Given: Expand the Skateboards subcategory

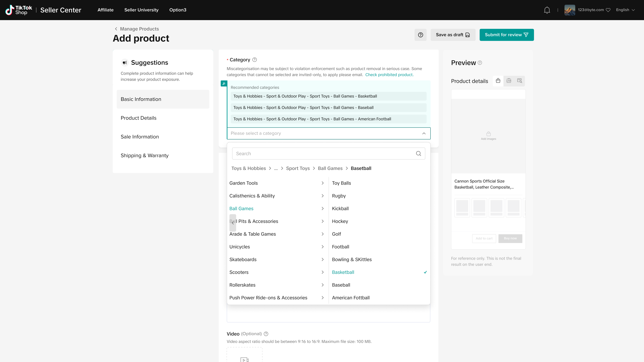Looking at the screenshot, I should 322,259.
